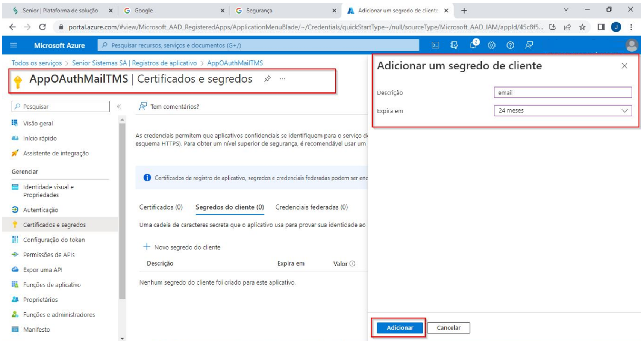This screenshot has height=341, width=644.
Task: Open notifications bell icon
Action: click(473, 45)
